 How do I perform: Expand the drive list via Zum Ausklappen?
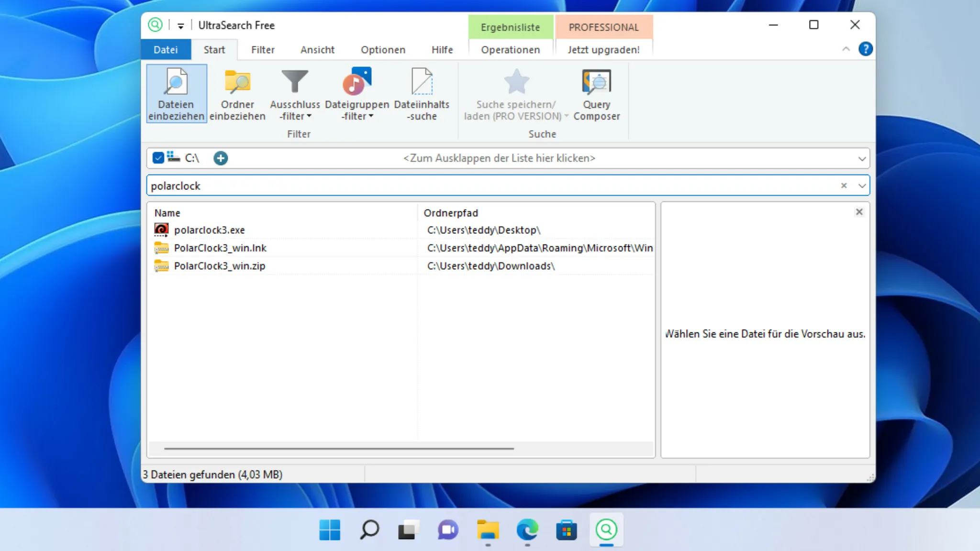pos(499,158)
